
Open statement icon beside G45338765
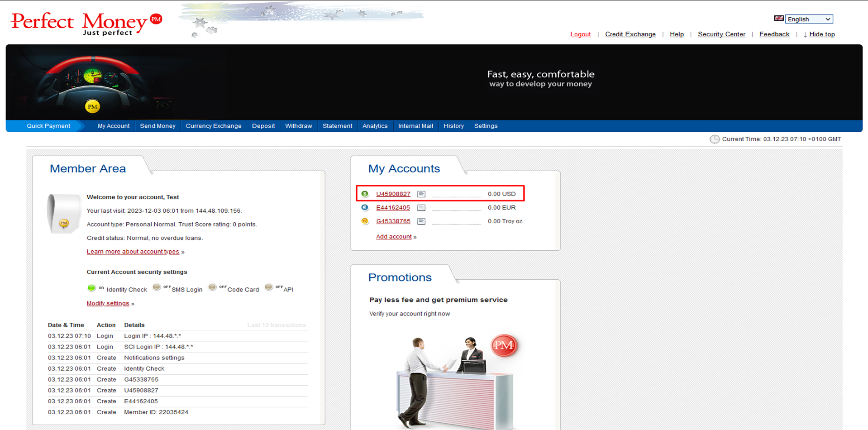(x=421, y=221)
